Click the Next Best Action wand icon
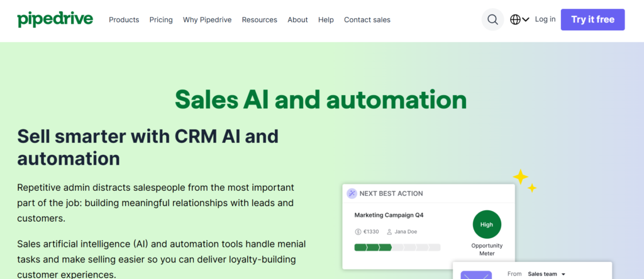The image size is (644, 279). (x=352, y=193)
